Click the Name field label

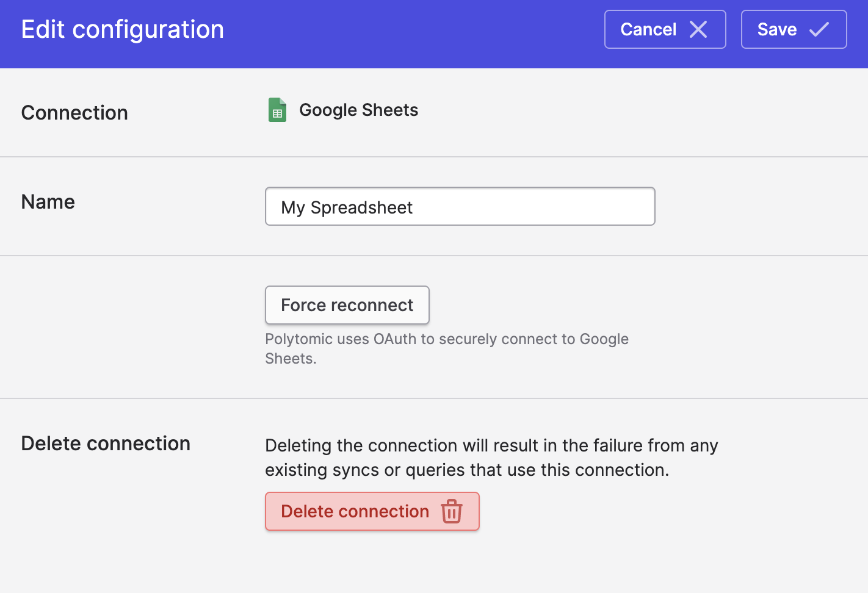48,202
